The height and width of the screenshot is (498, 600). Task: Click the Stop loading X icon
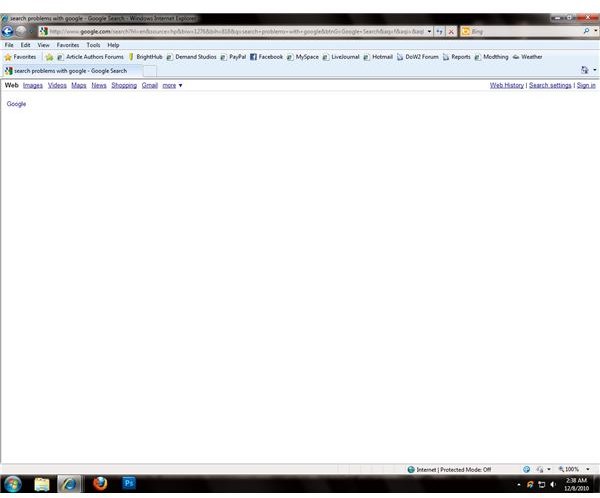tap(451, 32)
